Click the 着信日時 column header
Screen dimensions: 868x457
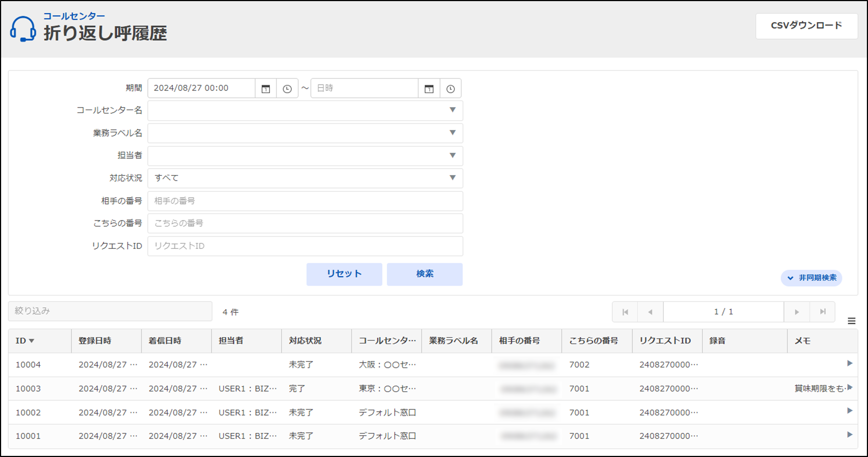(176, 341)
